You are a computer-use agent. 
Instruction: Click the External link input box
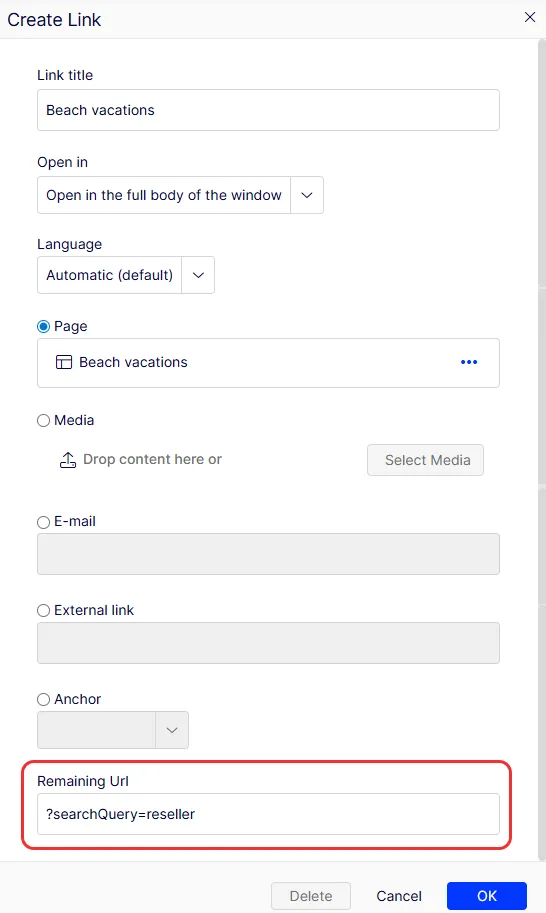point(268,643)
